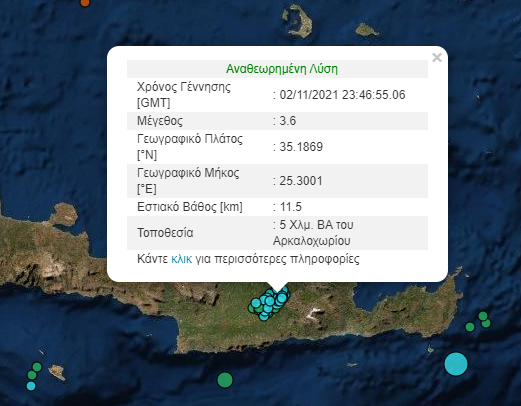521x406 pixels.
Task: Close the earthquake details popup
Action: pyautogui.click(x=437, y=58)
